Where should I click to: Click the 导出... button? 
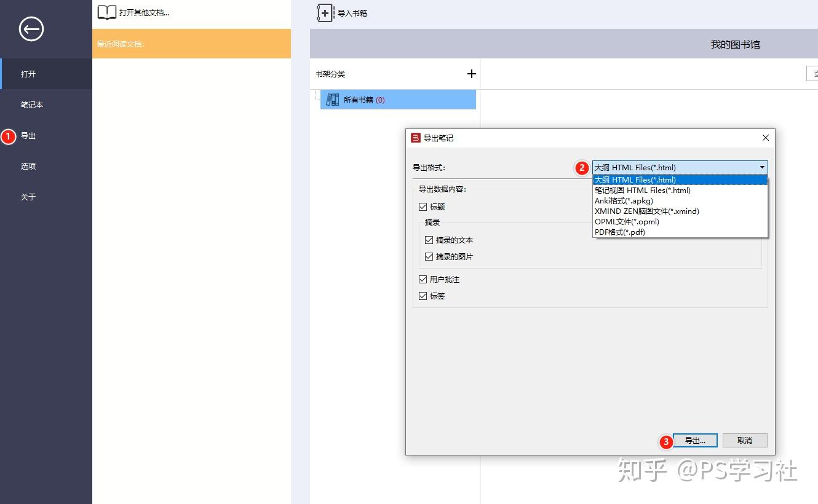pos(695,441)
